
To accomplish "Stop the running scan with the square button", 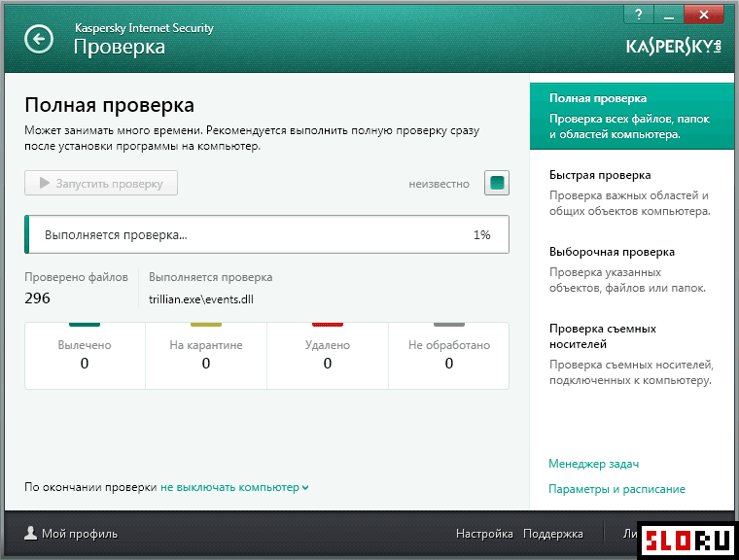I will point(497,183).
